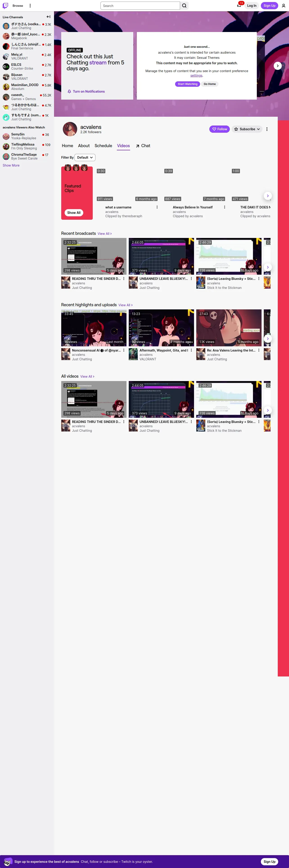Open the Filter By Default dropdown
289x868 pixels.
tap(85, 157)
